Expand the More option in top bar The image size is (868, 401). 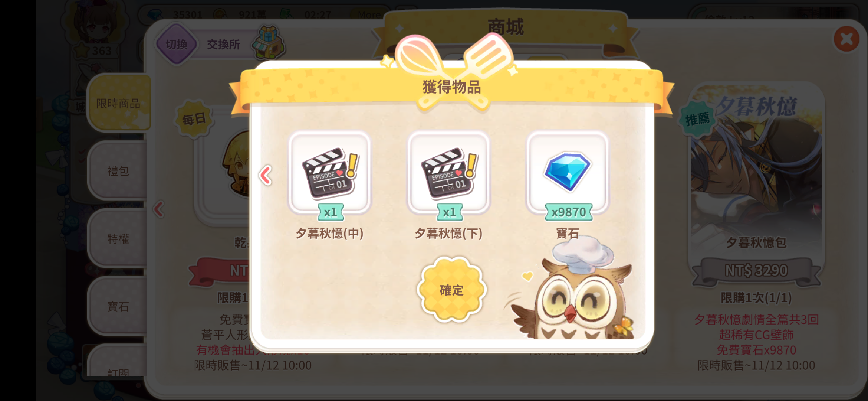[369, 15]
